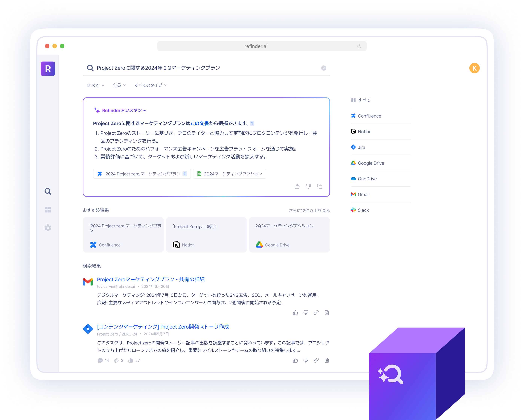Open Project Zeroマーケティングプラン - 共有の詳細 result

[x=151, y=279]
